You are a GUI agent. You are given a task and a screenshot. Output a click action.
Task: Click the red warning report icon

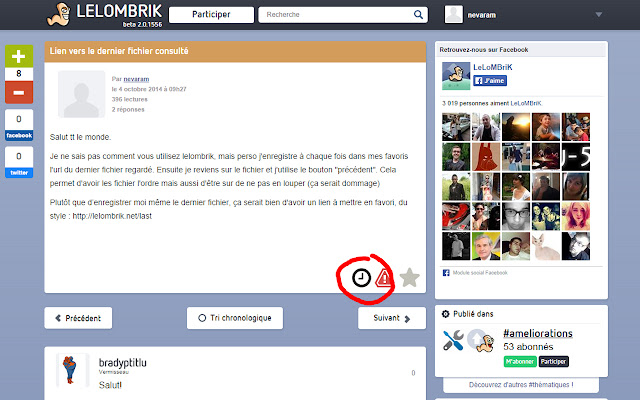[384, 278]
